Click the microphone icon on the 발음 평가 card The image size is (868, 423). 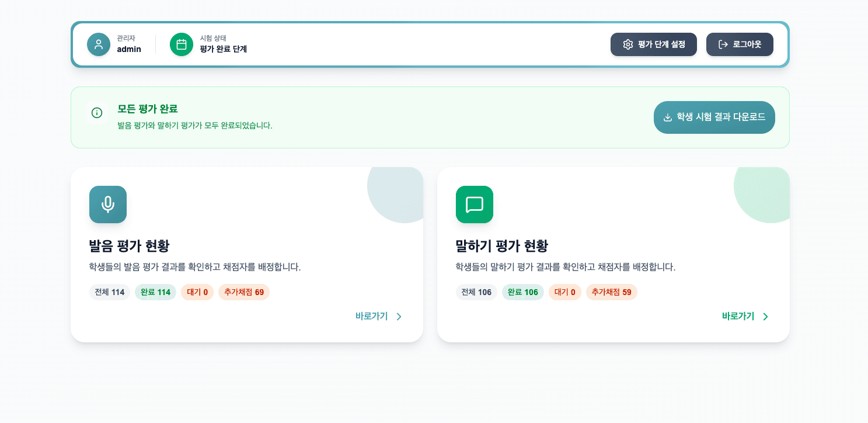(x=108, y=204)
